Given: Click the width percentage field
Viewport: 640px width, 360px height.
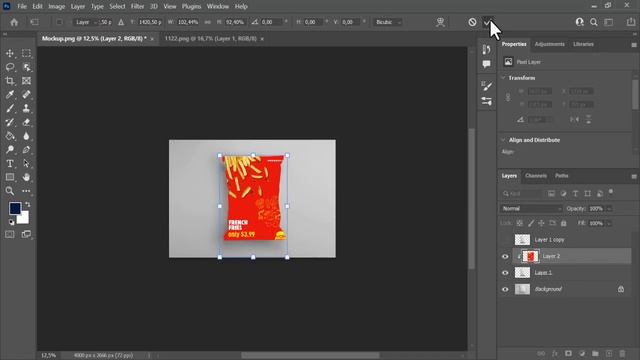Looking at the screenshot, I should coord(188,22).
